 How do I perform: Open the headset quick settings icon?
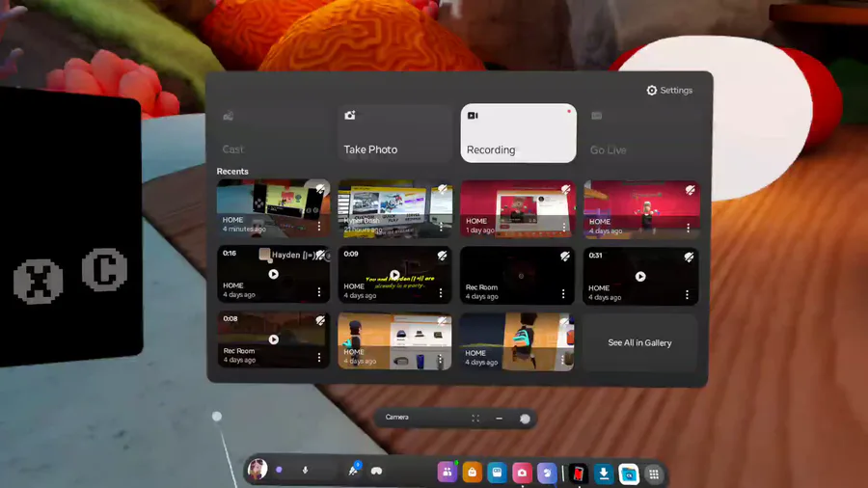tap(376, 471)
